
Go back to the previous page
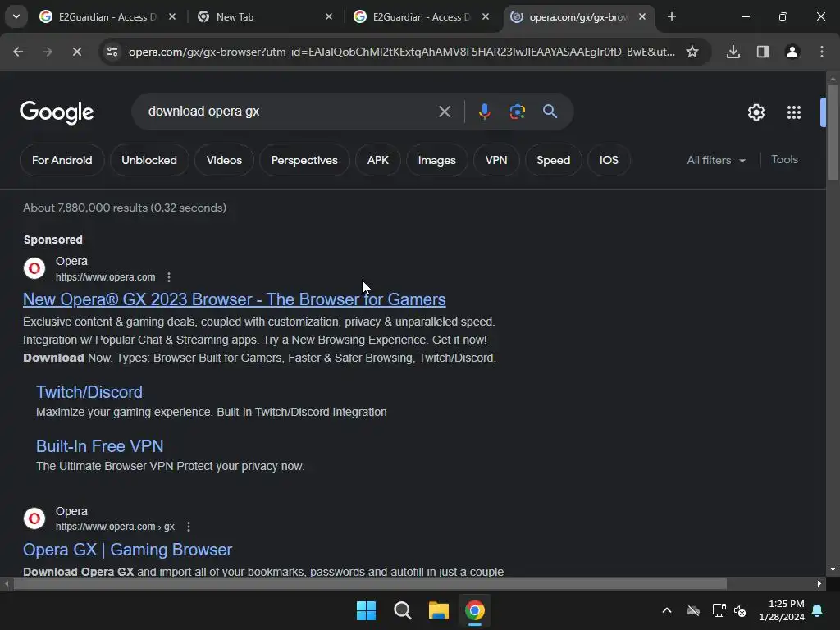[x=18, y=52]
